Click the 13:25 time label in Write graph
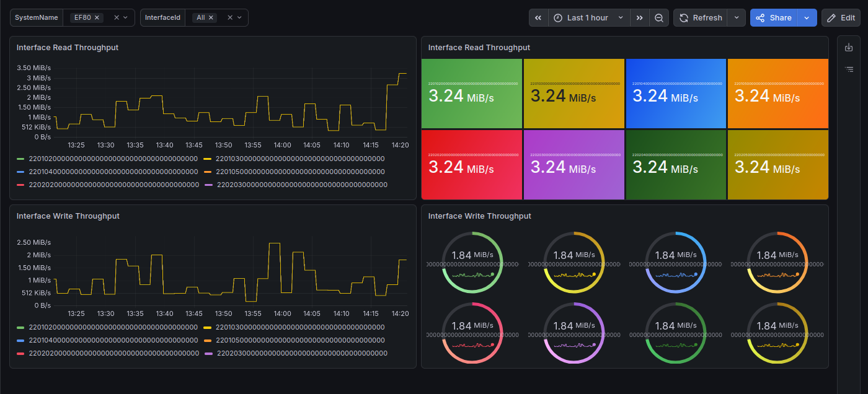The width and height of the screenshot is (868, 394). click(x=76, y=313)
